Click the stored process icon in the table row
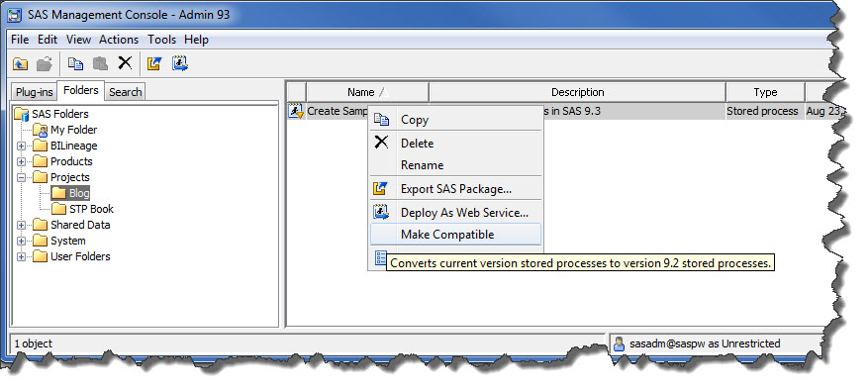 coord(297,111)
